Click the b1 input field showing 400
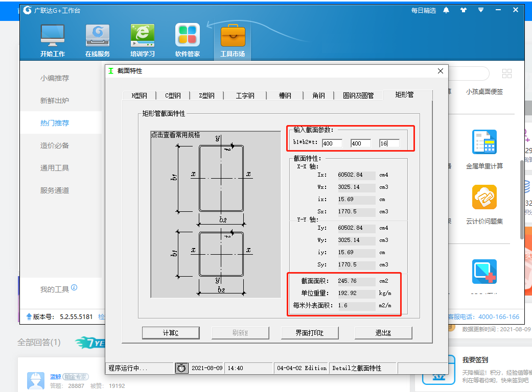 point(332,143)
